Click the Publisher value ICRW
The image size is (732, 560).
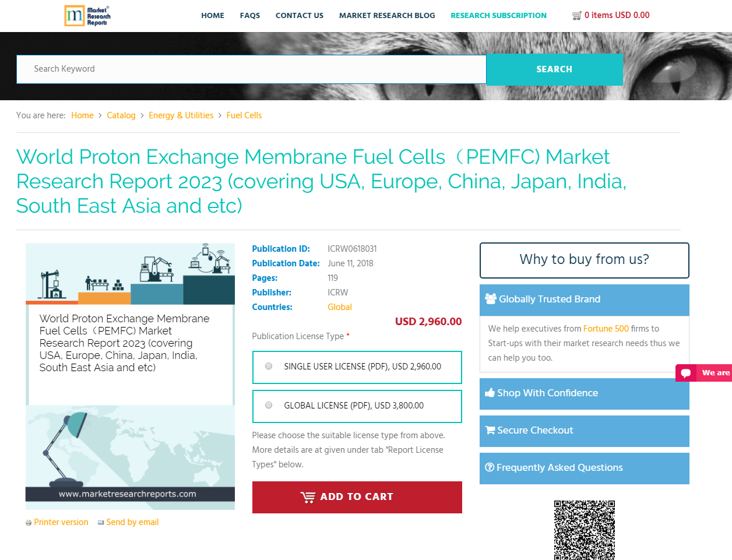pos(338,293)
